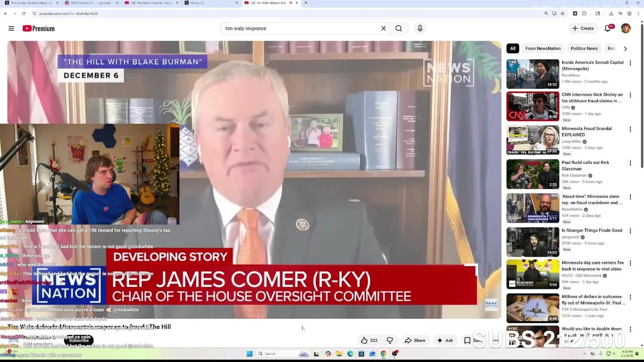The image size is (644, 362).
Task: Select the 'Politics News' filter chip
Action: 584,49
